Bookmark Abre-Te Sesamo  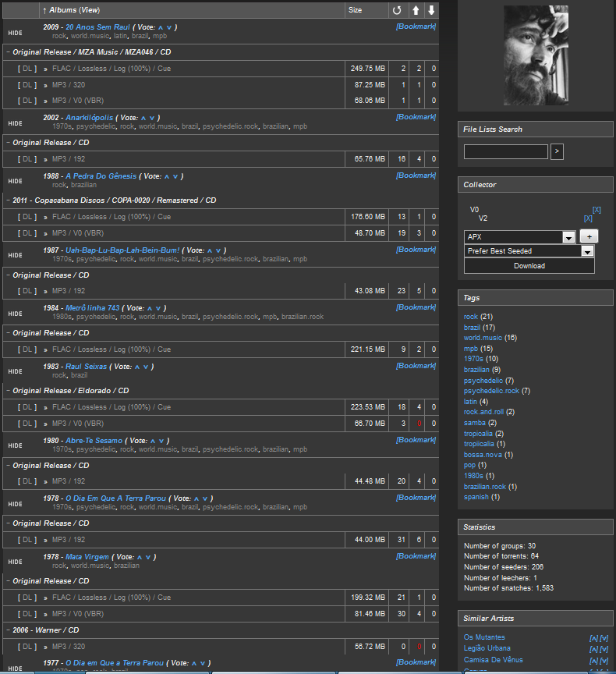point(416,440)
